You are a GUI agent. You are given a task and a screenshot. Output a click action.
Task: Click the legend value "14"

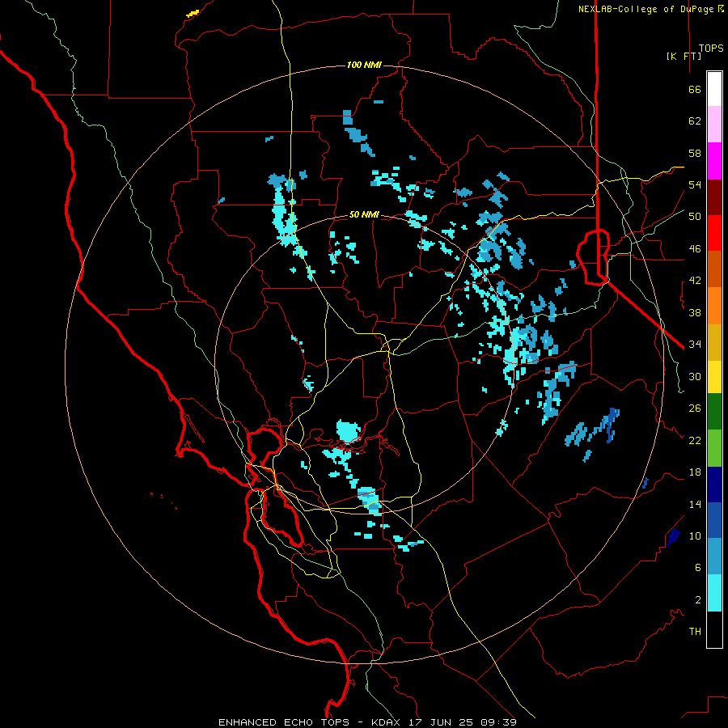point(695,504)
